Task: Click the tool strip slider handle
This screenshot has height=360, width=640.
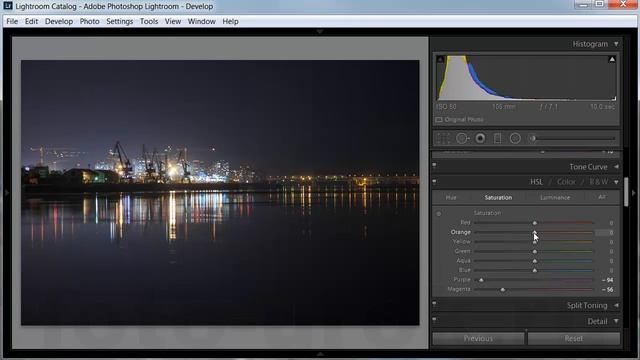Action: click(533, 139)
